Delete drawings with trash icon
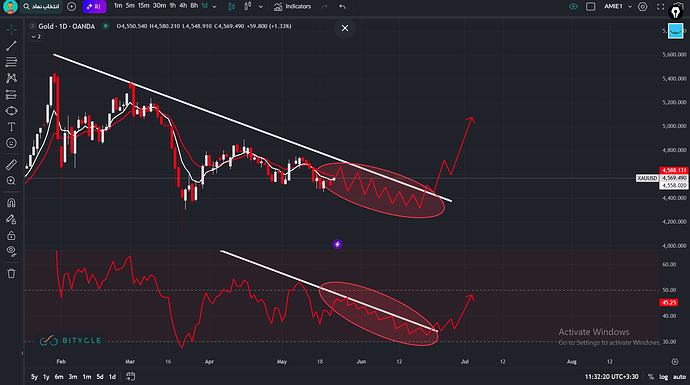The width and height of the screenshot is (690, 385). pyautogui.click(x=11, y=274)
